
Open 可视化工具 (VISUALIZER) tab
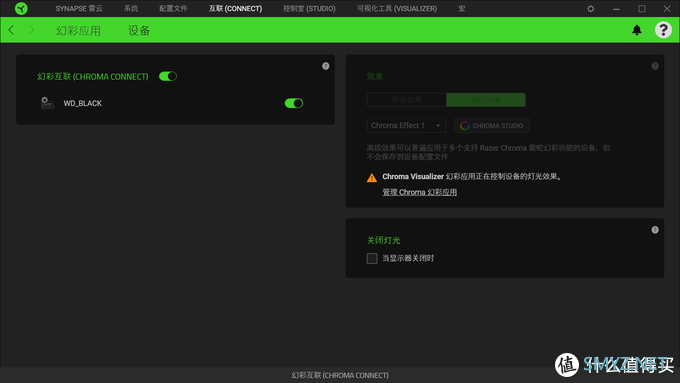(x=397, y=9)
